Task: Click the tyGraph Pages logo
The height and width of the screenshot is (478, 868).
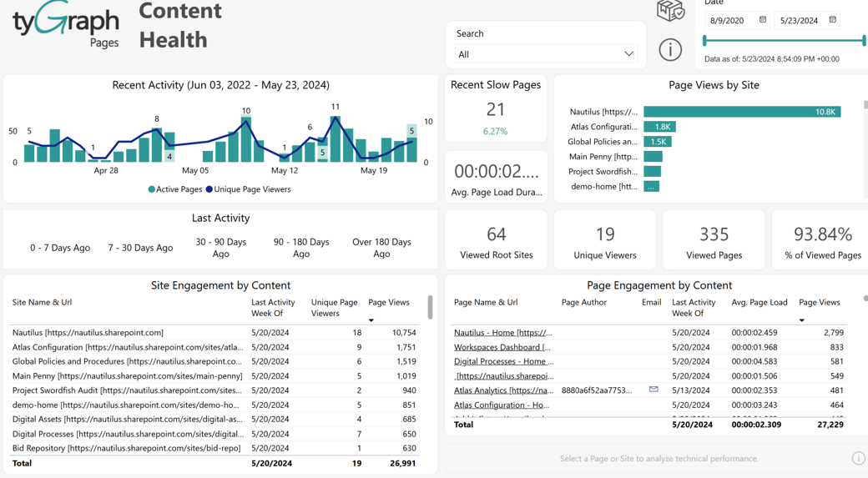Action: [65, 25]
